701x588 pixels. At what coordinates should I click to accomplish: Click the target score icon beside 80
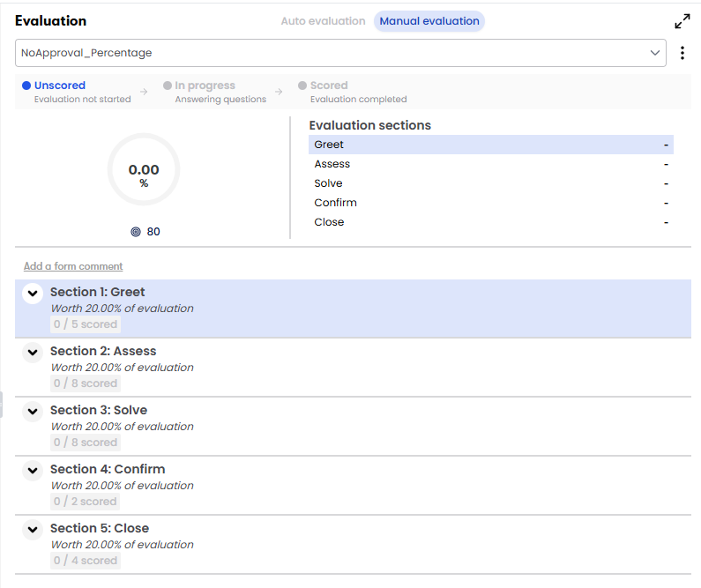[x=136, y=232]
